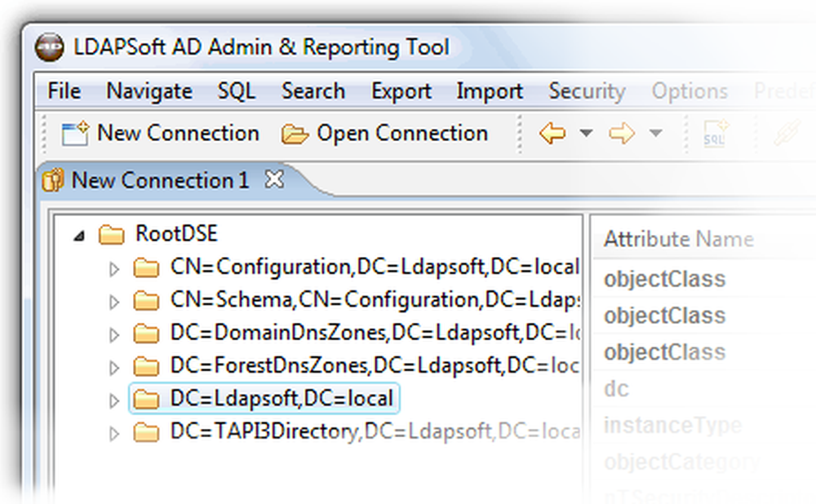The height and width of the screenshot is (504, 816).
Task: Select the DC=ForestDnsZones tree entry
Action: tap(326, 365)
